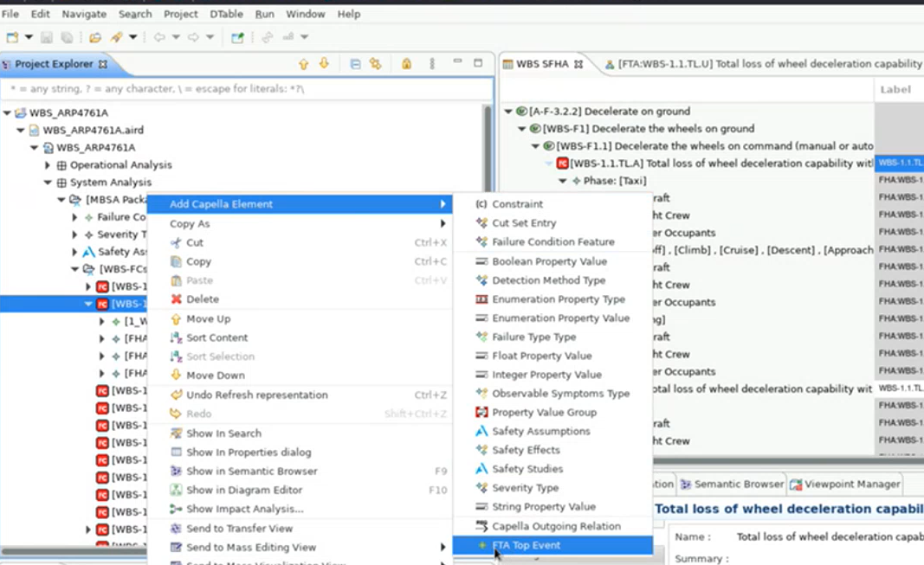Click Project Explorer down arrow icon
Image resolution: width=924 pixels, height=565 pixels.
[324, 63]
